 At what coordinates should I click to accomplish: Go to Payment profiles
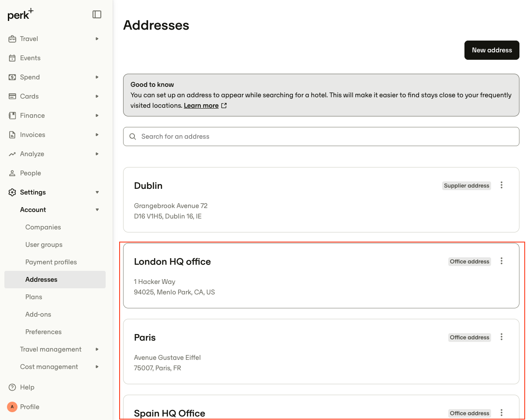51,262
